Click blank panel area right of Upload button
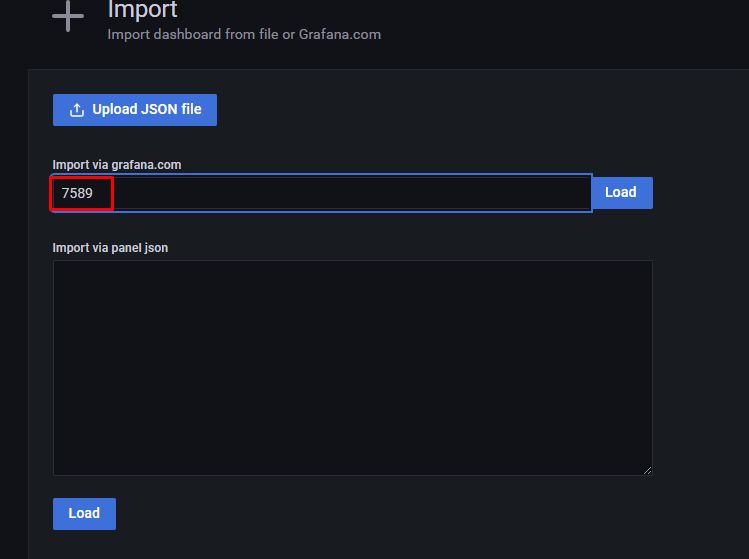Viewport: 749px width, 559px height. point(435,110)
